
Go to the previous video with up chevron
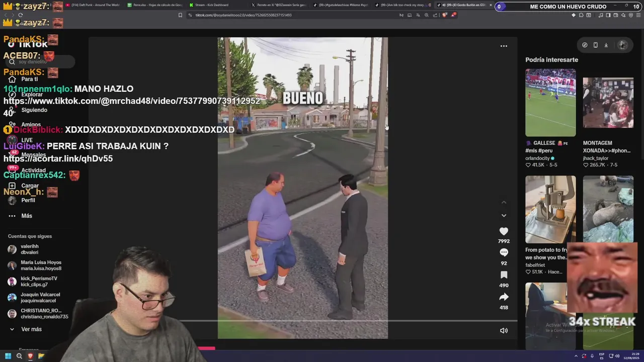(504, 202)
